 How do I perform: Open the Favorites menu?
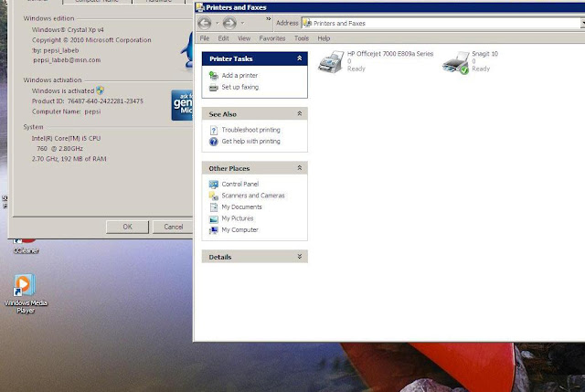click(x=272, y=38)
